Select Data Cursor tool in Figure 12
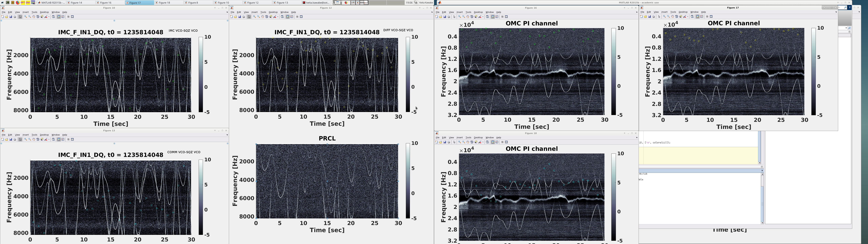 point(271,16)
